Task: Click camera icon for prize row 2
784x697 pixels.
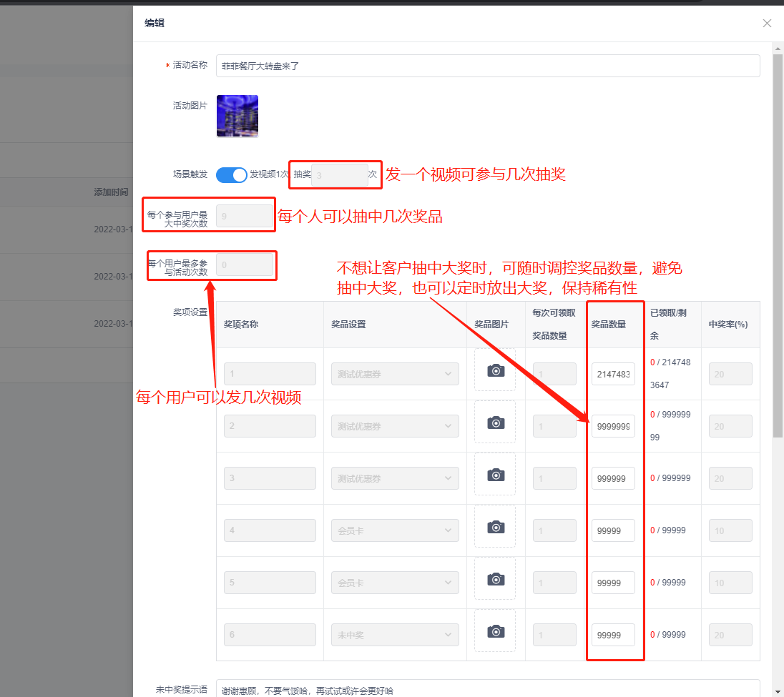Action: [x=495, y=422]
